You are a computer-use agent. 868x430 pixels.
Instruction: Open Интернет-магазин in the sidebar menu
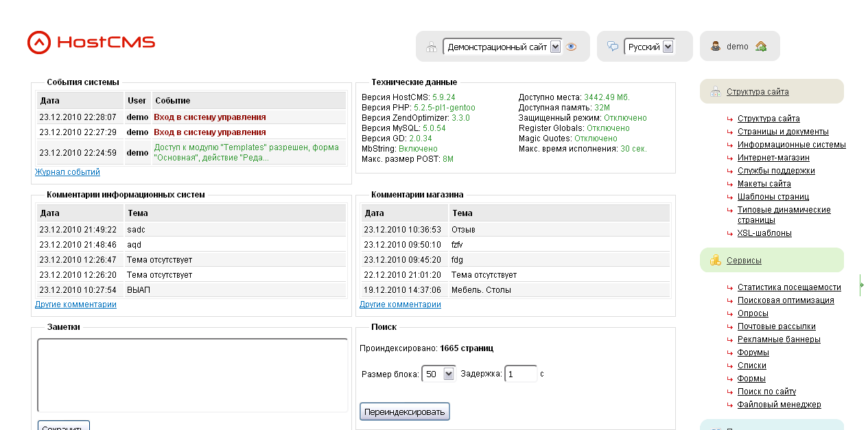773,158
